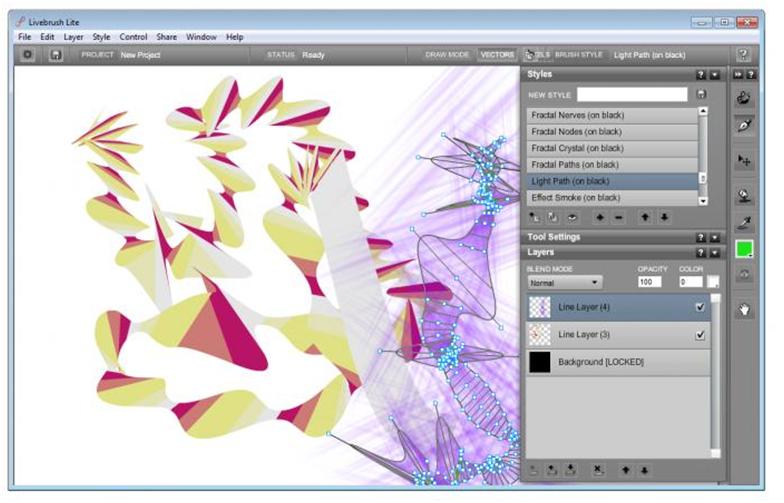This screenshot has height=503, width=784.
Task: Open the settings gear in the top toolbar
Action: pos(28,54)
